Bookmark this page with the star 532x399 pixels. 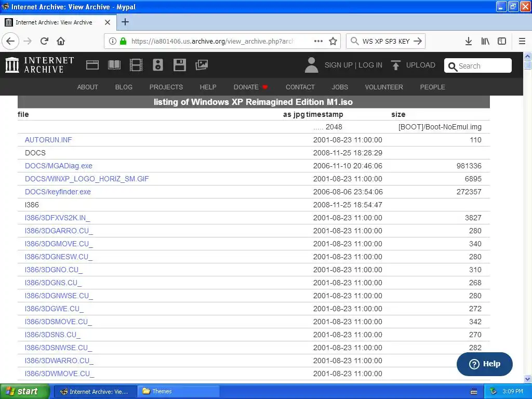point(333,41)
